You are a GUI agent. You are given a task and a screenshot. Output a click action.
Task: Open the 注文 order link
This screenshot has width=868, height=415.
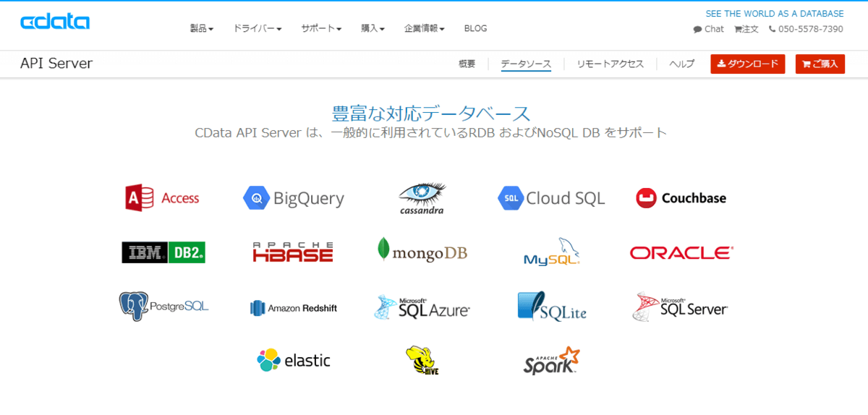tap(746, 29)
